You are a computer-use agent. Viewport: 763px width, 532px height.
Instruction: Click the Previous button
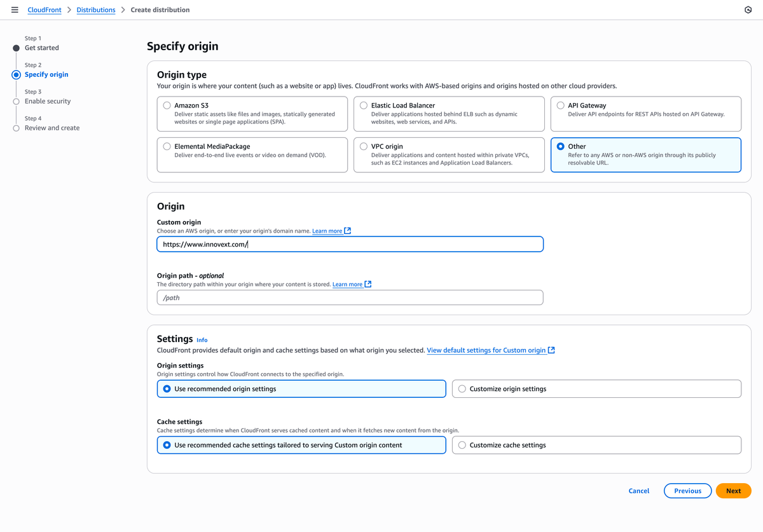[687, 491]
